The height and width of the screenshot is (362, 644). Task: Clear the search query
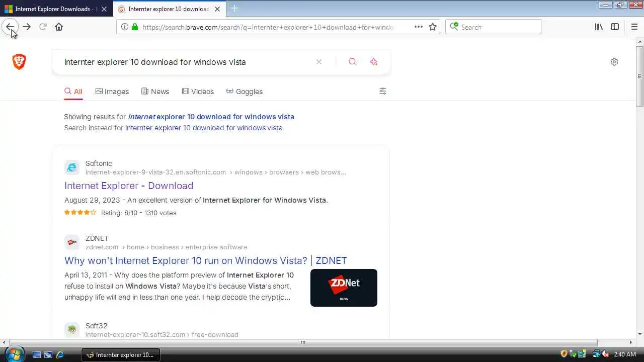(x=318, y=62)
